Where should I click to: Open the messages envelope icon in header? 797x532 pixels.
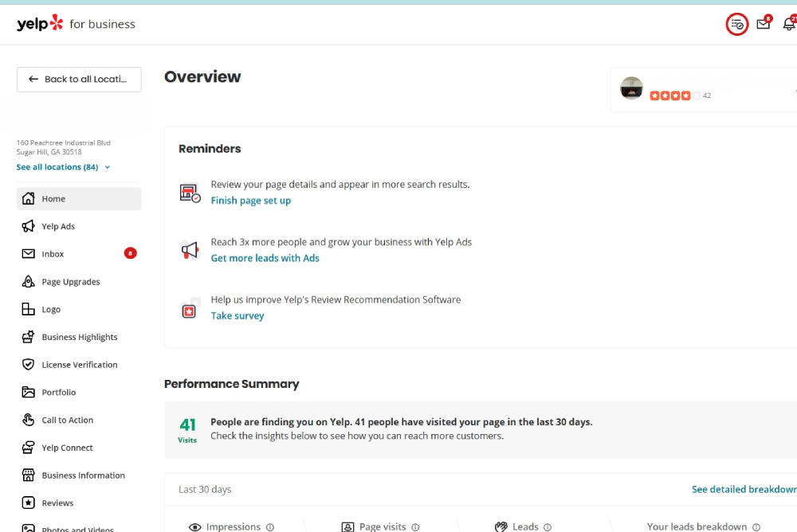[764, 24]
